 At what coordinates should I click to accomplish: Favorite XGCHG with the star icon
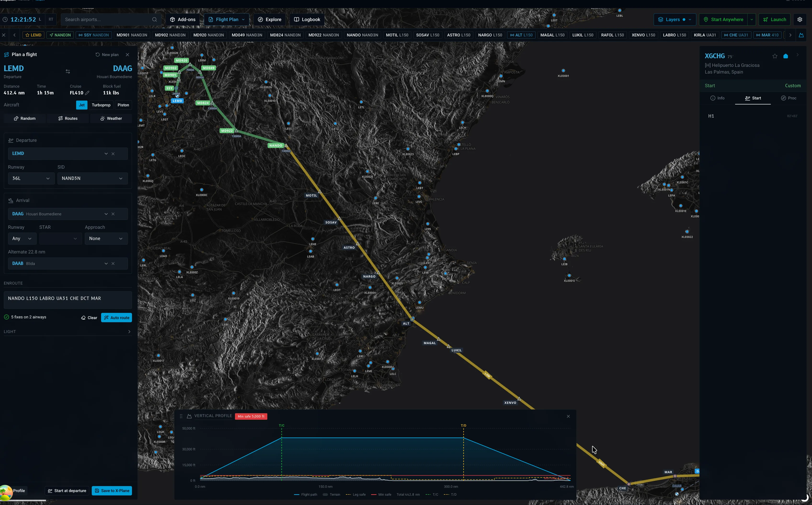[x=775, y=56]
